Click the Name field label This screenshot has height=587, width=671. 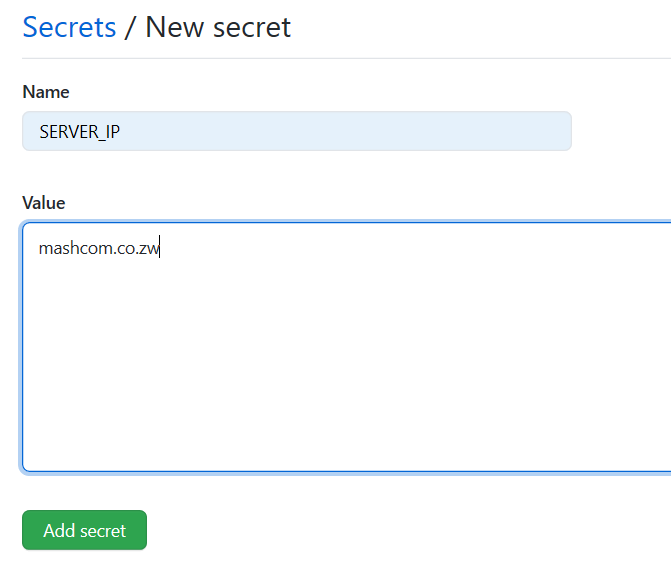[x=46, y=92]
